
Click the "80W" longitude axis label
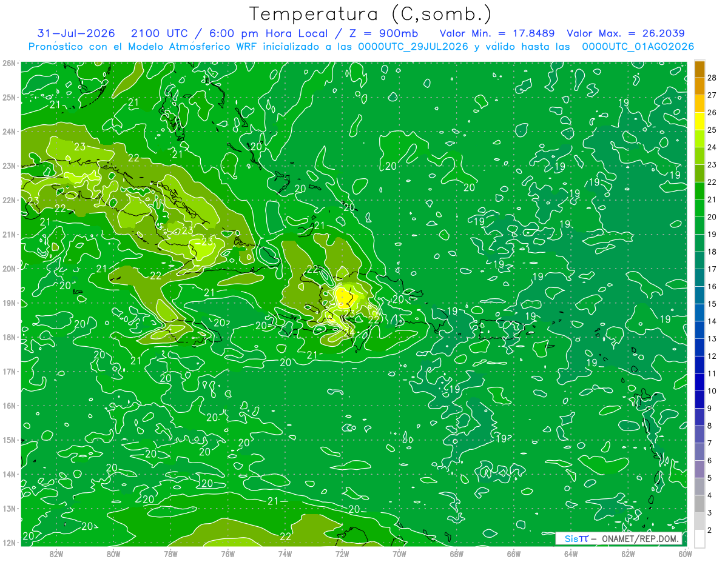point(113,554)
